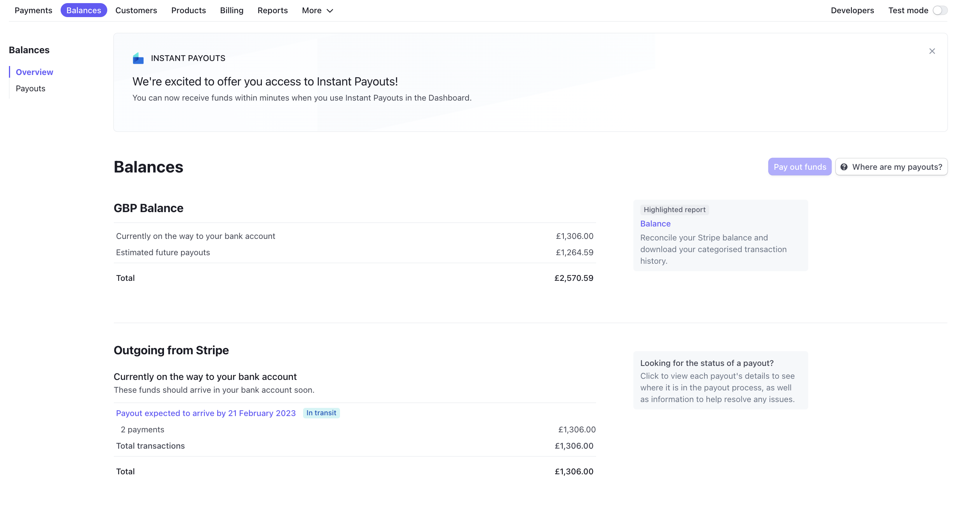Click the 2 payments row
Screen dimensions: 980x505
[x=142, y=430]
